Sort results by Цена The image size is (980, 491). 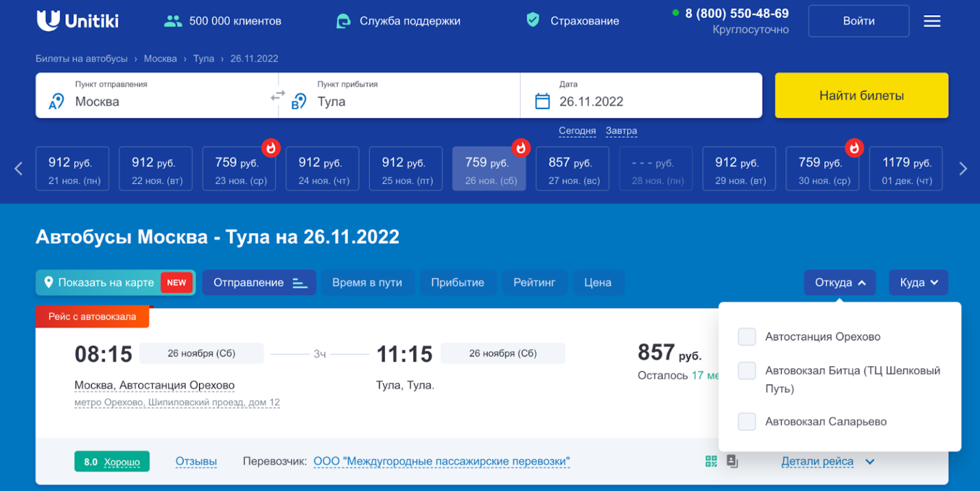(x=597, y=282)
